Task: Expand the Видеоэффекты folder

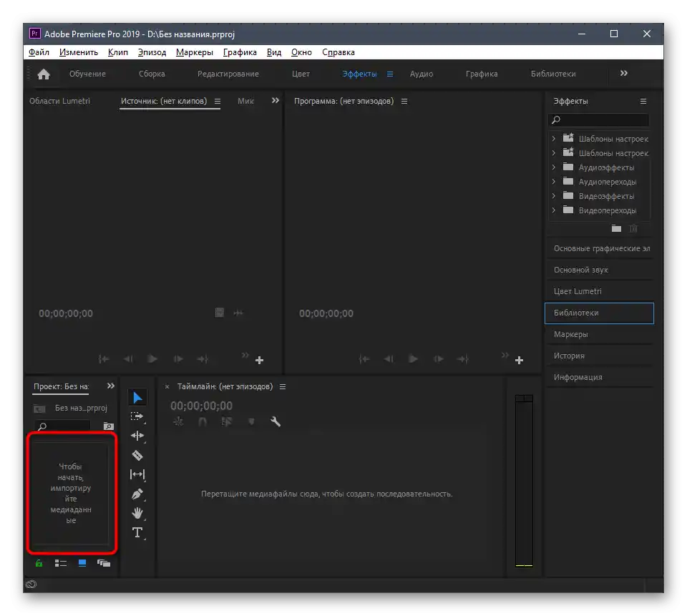Action: pos(553,196)
